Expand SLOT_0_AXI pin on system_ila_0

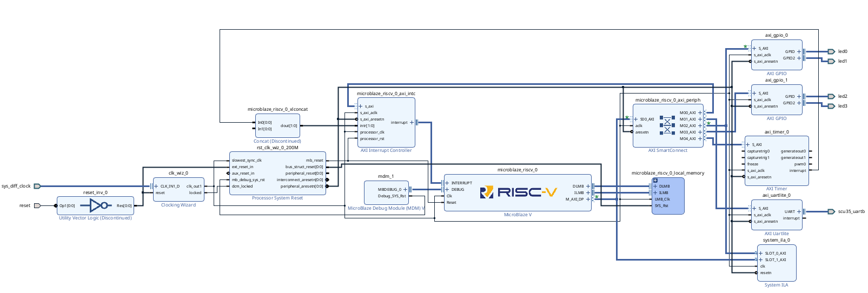point(760,253)
